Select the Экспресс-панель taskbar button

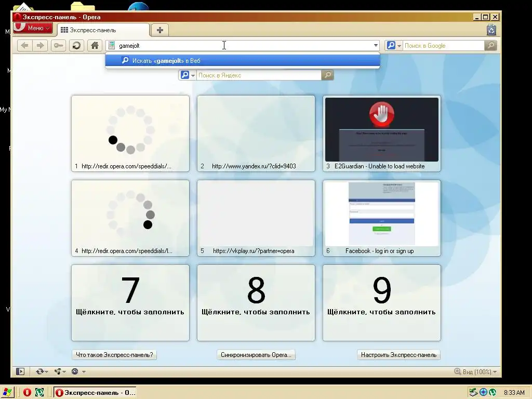click(x=96, y=393)
